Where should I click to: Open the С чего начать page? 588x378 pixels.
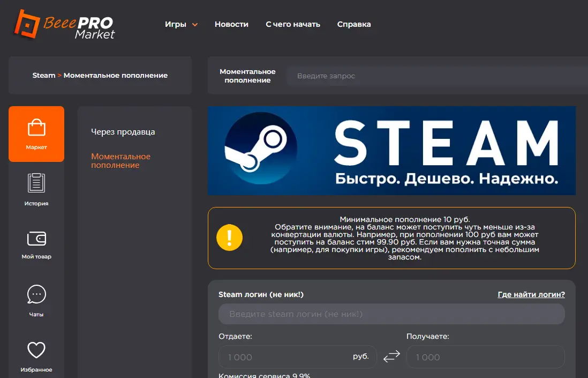[293, 25]
